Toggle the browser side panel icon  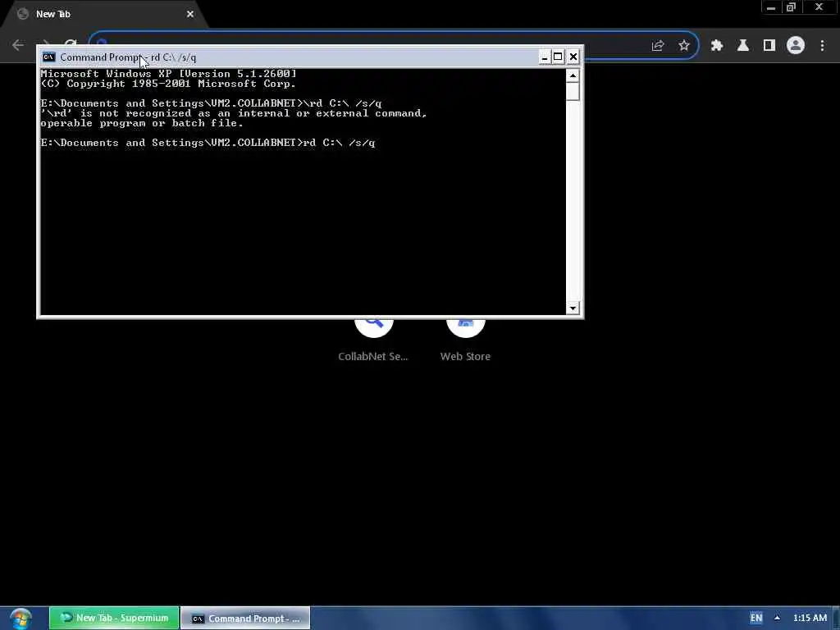(769, 46)
